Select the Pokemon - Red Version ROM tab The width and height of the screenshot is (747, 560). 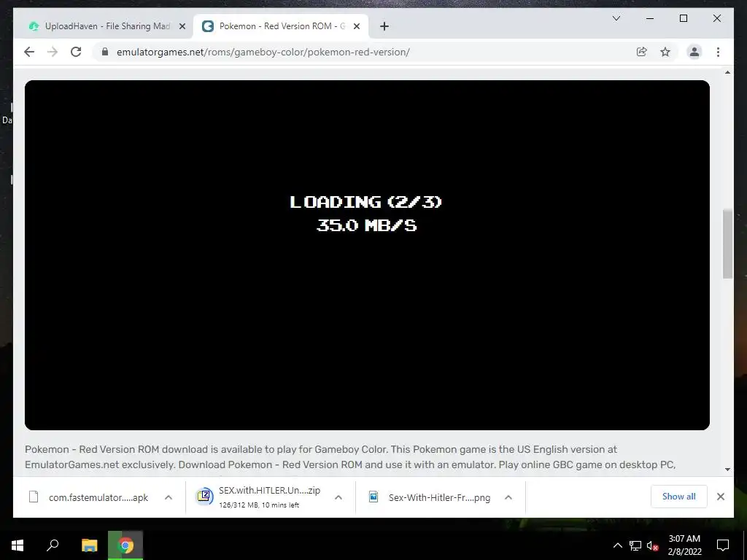(280, 26)
